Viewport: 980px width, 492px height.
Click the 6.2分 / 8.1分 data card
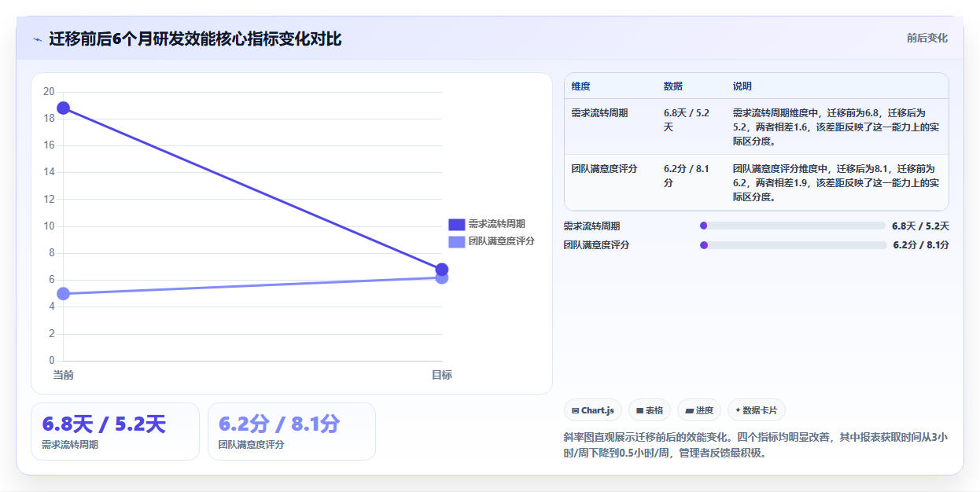292,431
